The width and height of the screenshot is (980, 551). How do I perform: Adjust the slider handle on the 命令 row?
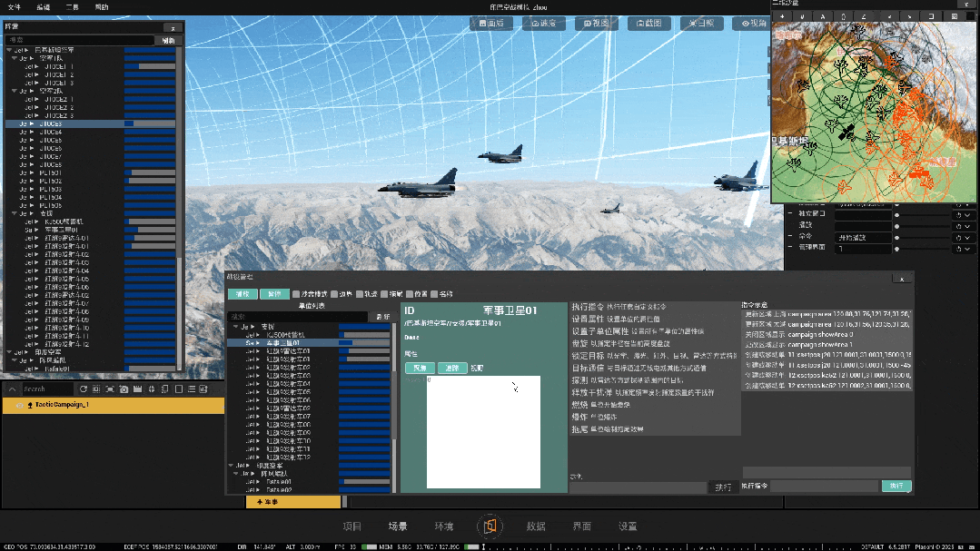pyautogui.click(x=897, y=237)
